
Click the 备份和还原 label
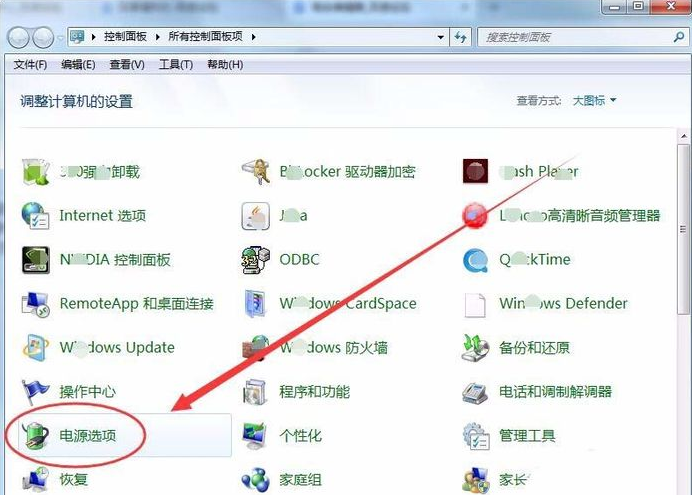click(534, 348)
